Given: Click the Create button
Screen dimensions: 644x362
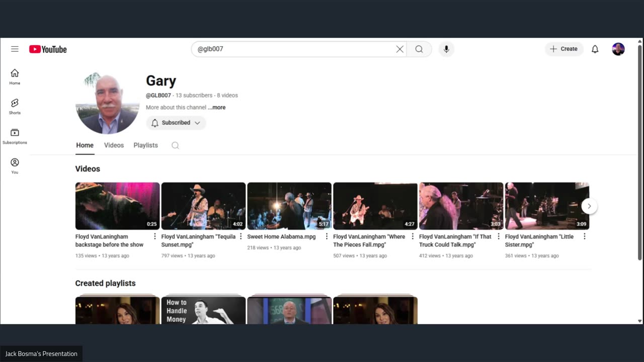Looking at the screenshot, I should (564, 49).
